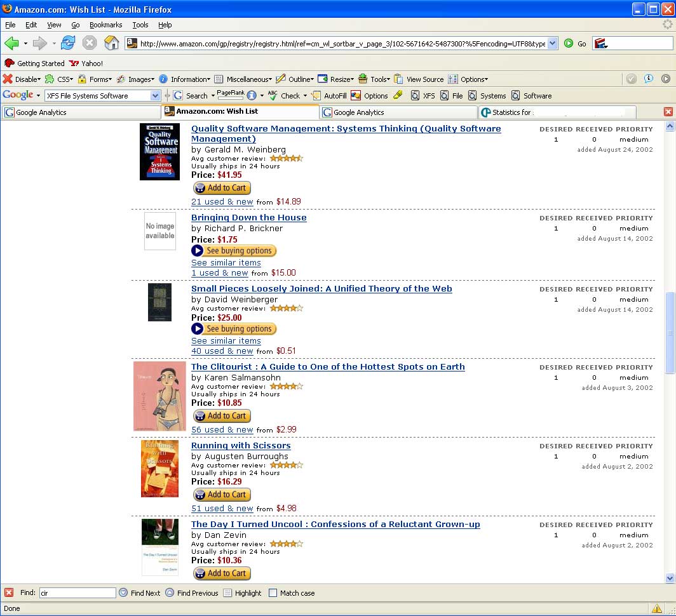Click the green Back arrow button
Screen dimensions: 676x616
(x=11, y=43)
